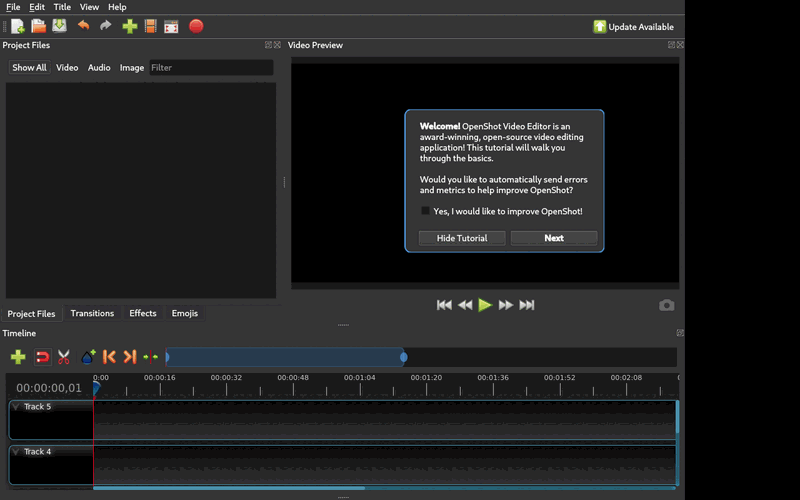
Task: Open the Help menu
Action: point(117,7)
